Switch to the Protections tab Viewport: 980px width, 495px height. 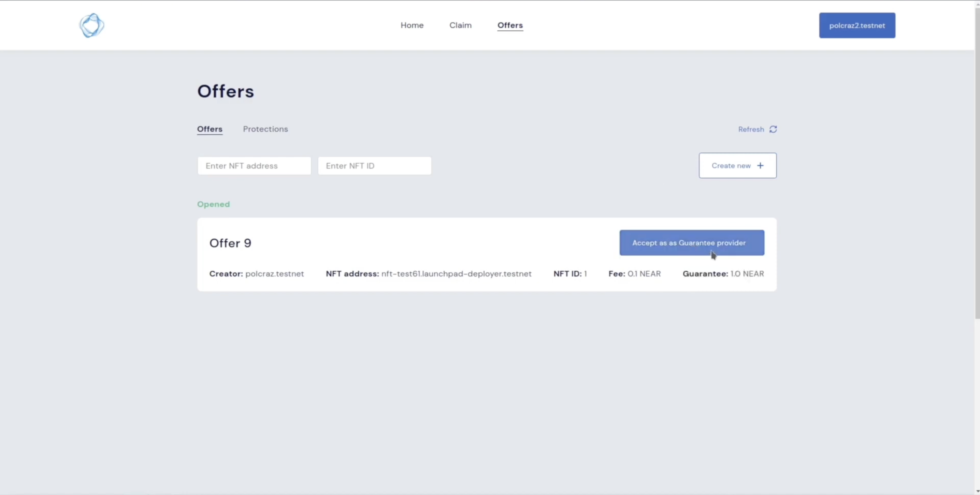(x=265, y=129)
